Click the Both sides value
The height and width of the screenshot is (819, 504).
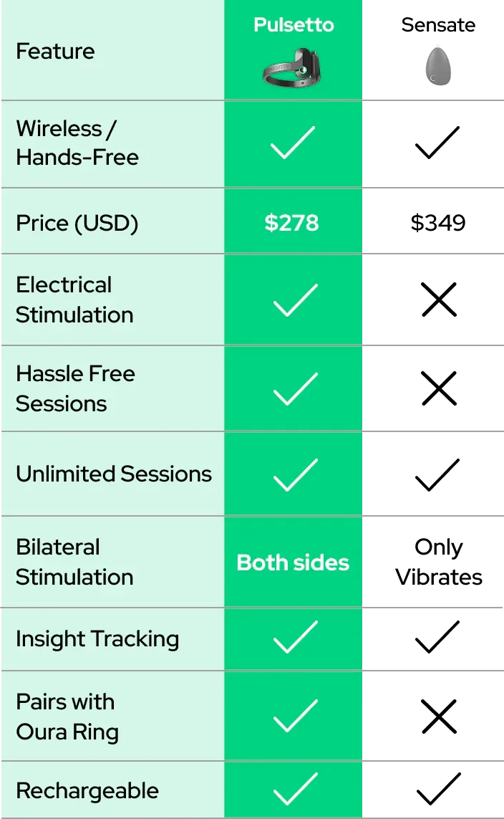coord(293,562)
